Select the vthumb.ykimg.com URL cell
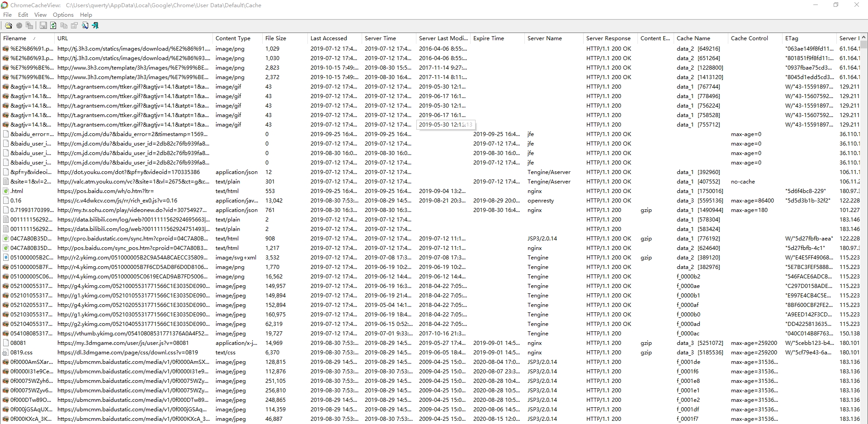 (x=133, y=334)
